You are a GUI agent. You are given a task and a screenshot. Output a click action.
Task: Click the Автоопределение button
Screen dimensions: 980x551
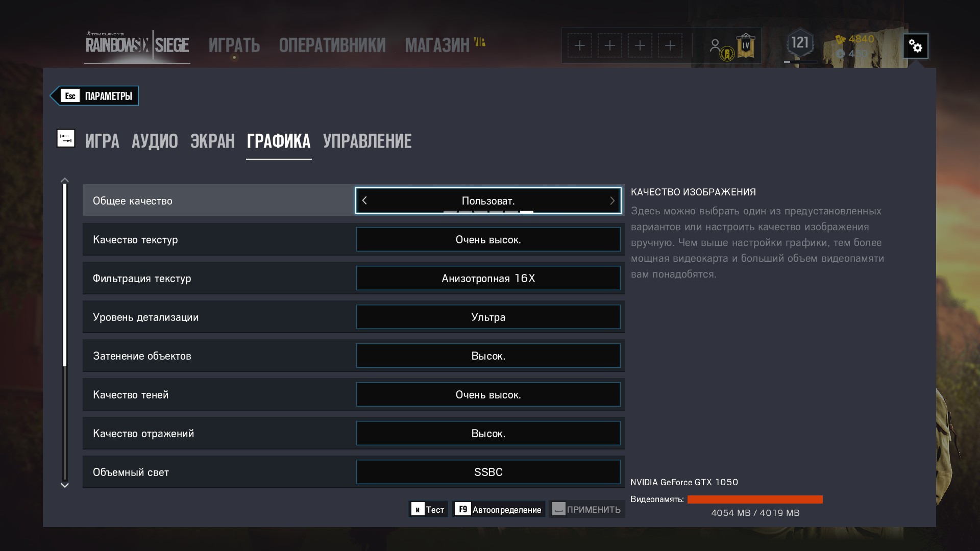(x=499, y=509)
